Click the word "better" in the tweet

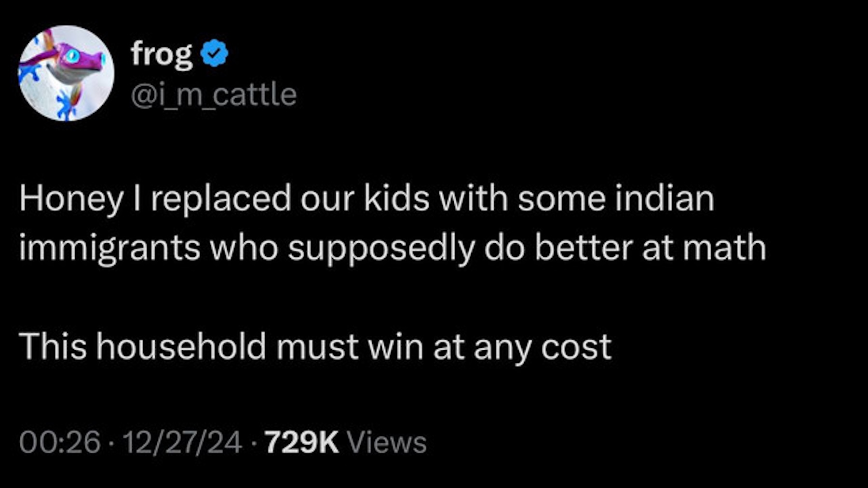[583, 249]
